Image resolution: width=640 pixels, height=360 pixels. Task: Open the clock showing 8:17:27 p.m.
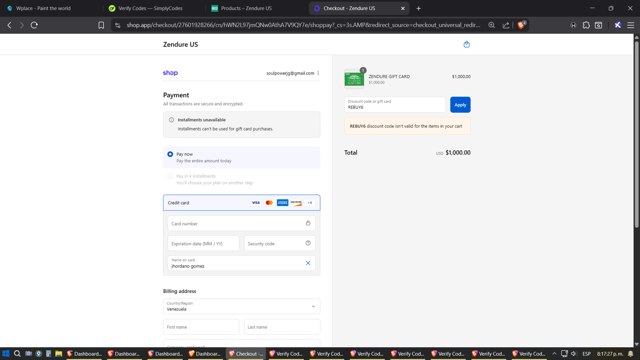click(610, 353)
